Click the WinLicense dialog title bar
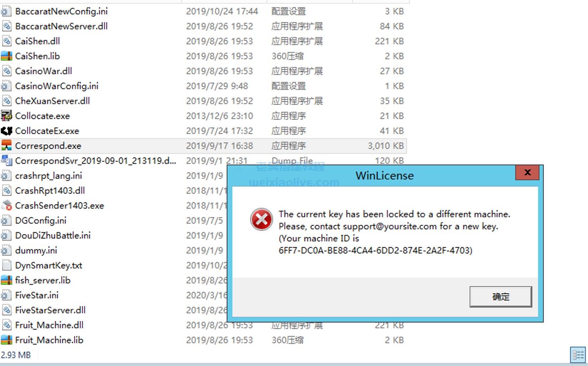The height and width of the screenshot is (366, 588). point(371,176)
